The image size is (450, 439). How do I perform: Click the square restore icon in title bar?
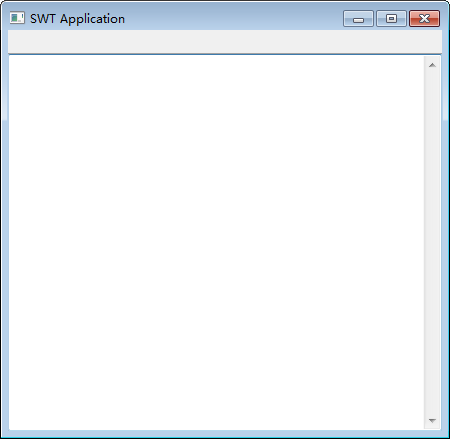click(391, 18)
